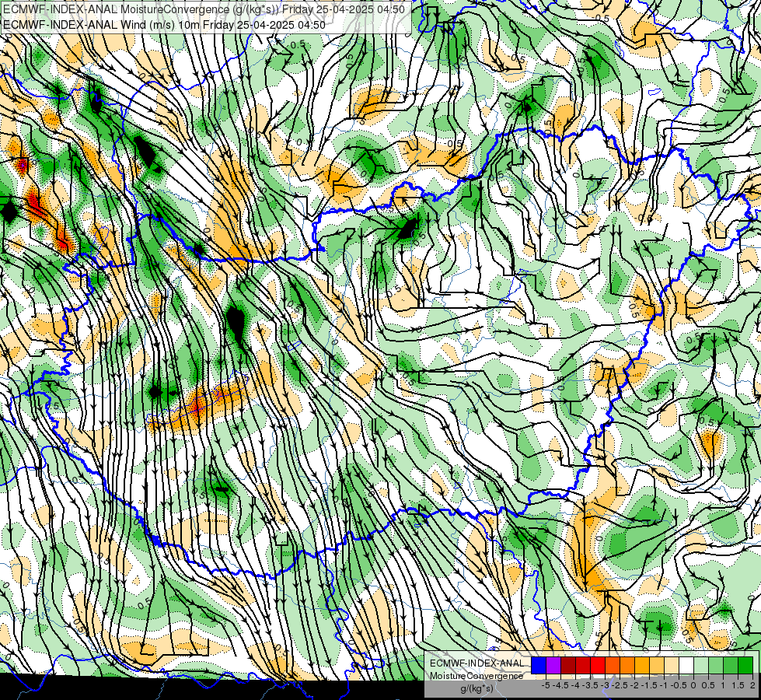Click the palest green legend swatch
This screenshot has height=700, width=761.
coord(701,665)
